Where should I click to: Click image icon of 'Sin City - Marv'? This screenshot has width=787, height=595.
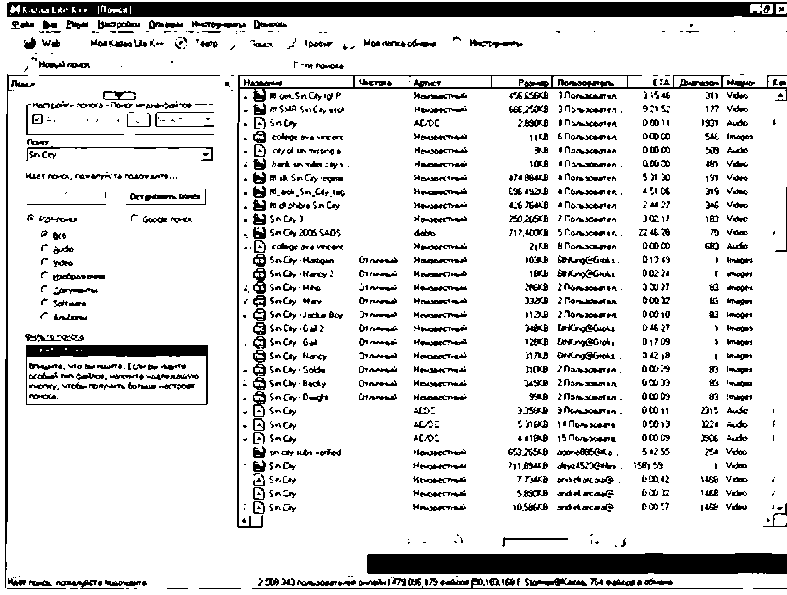tap(259, 301)
